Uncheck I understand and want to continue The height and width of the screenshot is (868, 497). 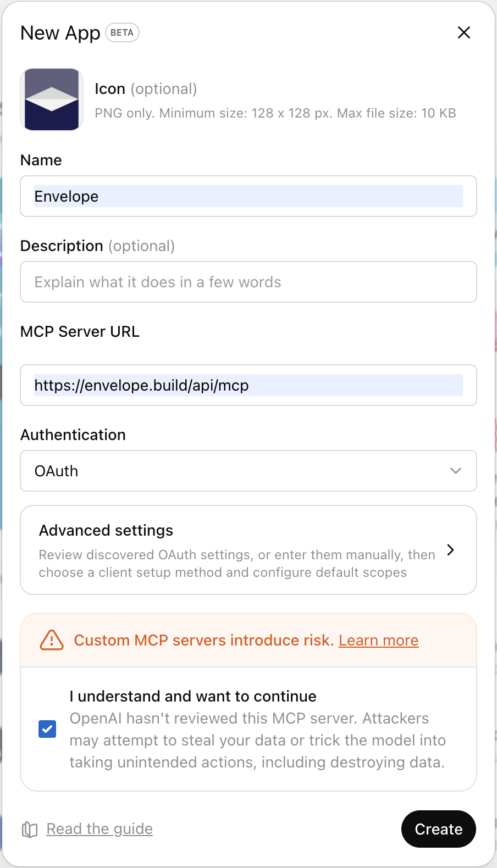click(x=47, y=729)
